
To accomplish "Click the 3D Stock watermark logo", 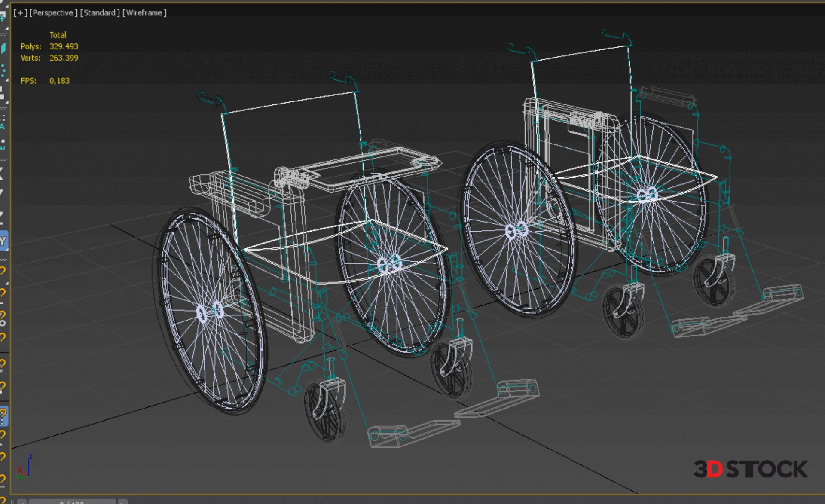I will 750,469.
